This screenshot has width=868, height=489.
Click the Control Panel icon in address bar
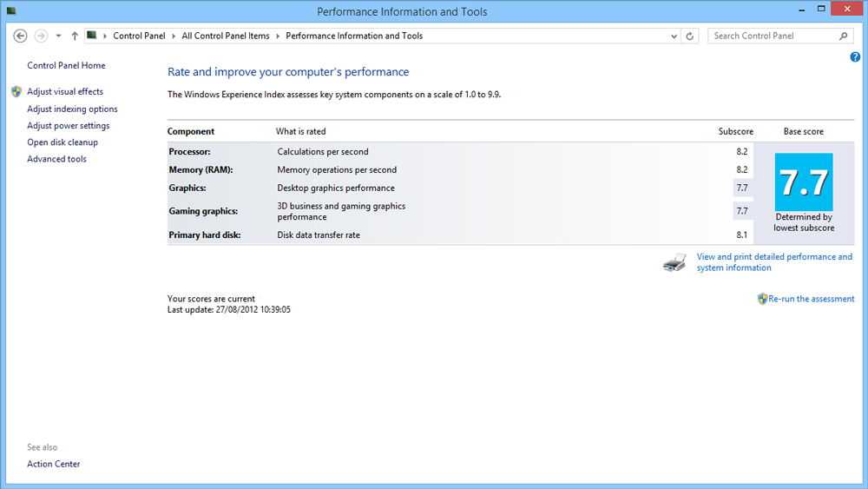(x=92, y=36)
